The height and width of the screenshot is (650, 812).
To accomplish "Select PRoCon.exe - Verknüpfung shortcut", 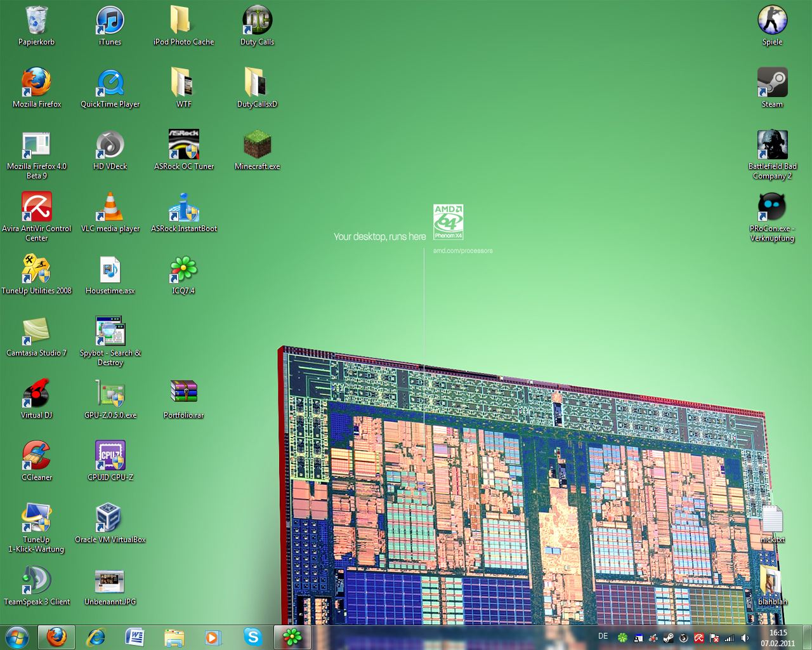I will point(772,218).
